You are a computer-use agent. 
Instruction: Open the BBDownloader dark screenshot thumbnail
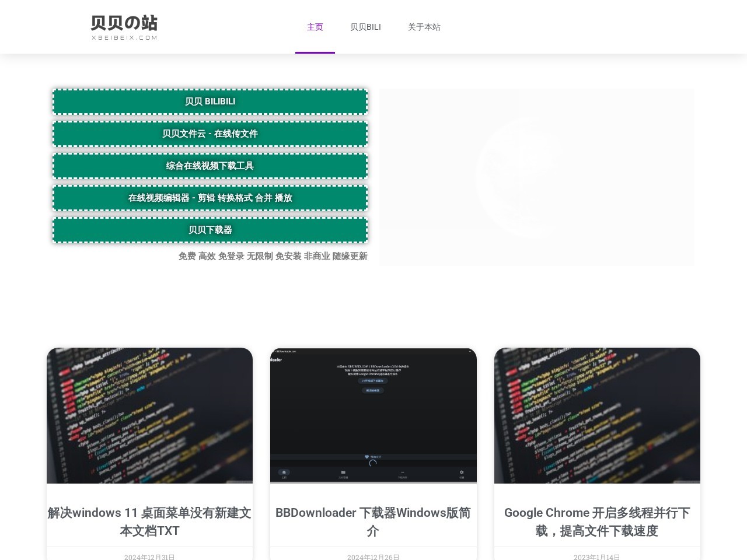(x=373, y=415)
